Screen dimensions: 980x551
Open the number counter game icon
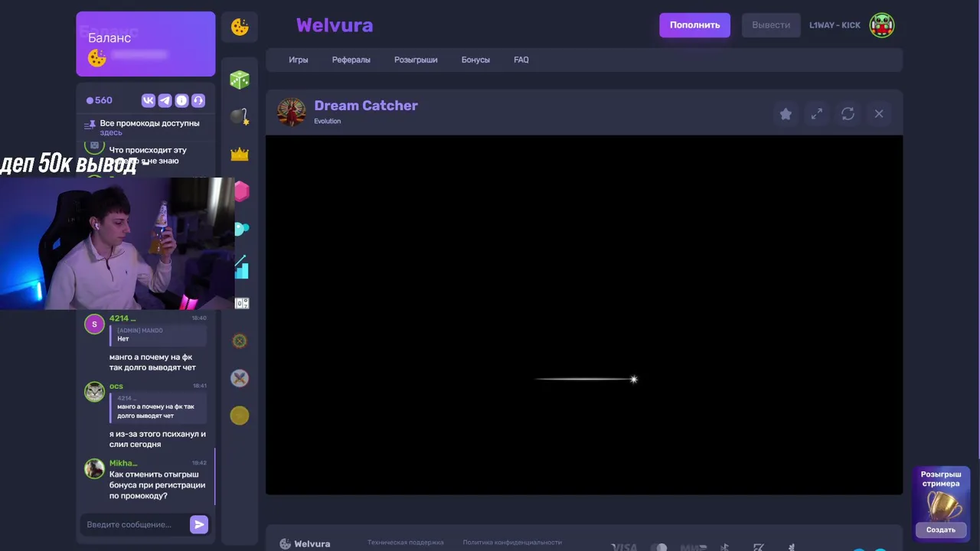click(x=242, y=304)
